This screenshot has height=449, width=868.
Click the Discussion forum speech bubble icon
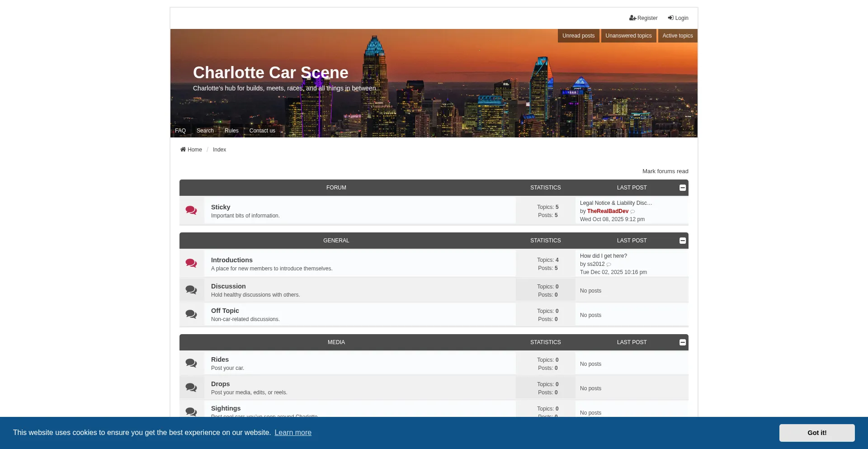pos(191,290)
